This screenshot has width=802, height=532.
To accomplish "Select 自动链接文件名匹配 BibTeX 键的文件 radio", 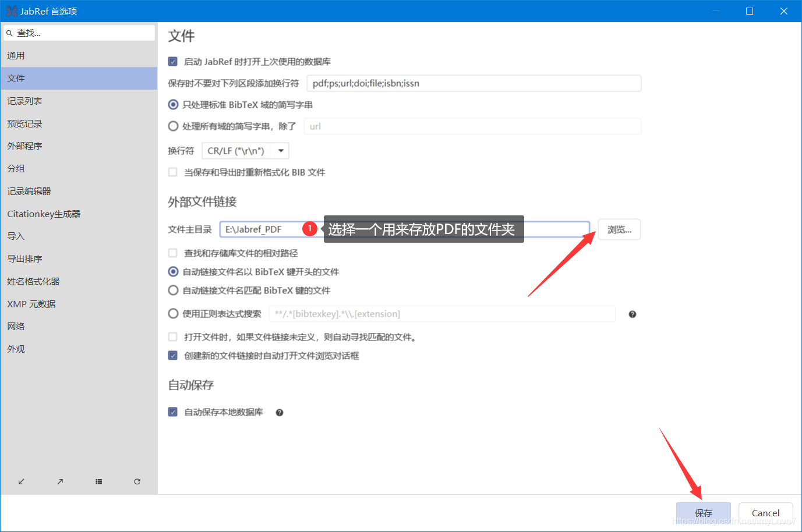I will point(173,290).
